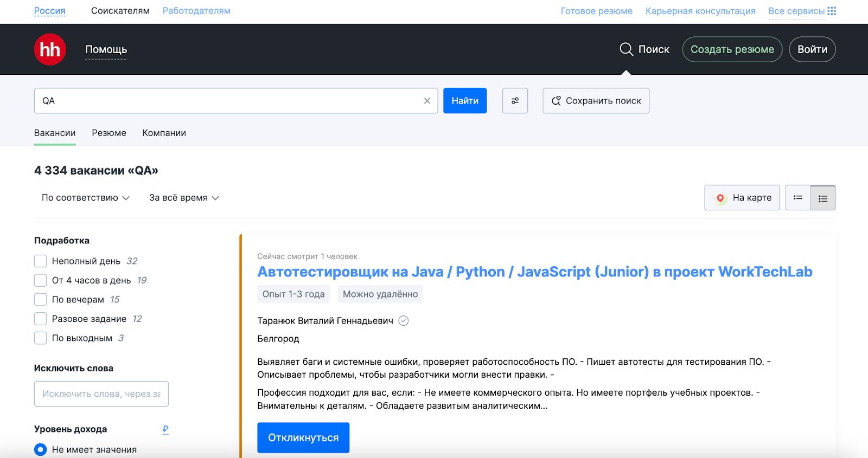Screen dimensions: 868x458
Task: Open the Россия region selector
Action: pyautogui.click(x=49, y=11)
